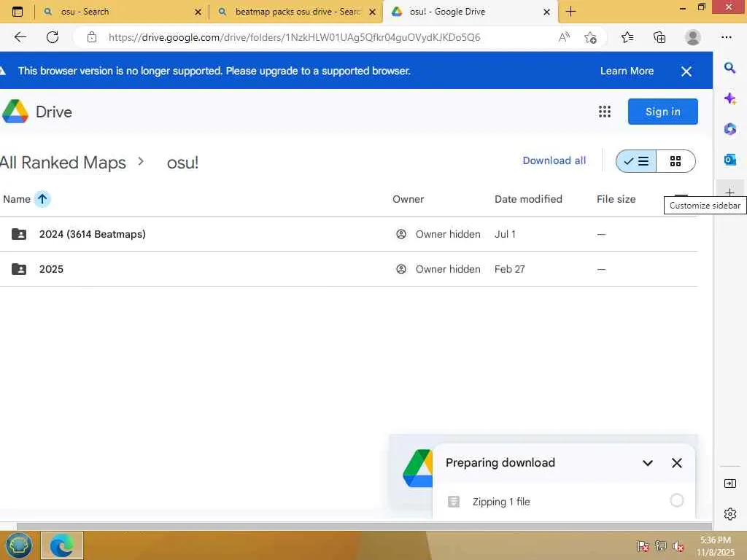
Task: Click the zipping progress spinner circle
Action: click(x=676, y=500)
